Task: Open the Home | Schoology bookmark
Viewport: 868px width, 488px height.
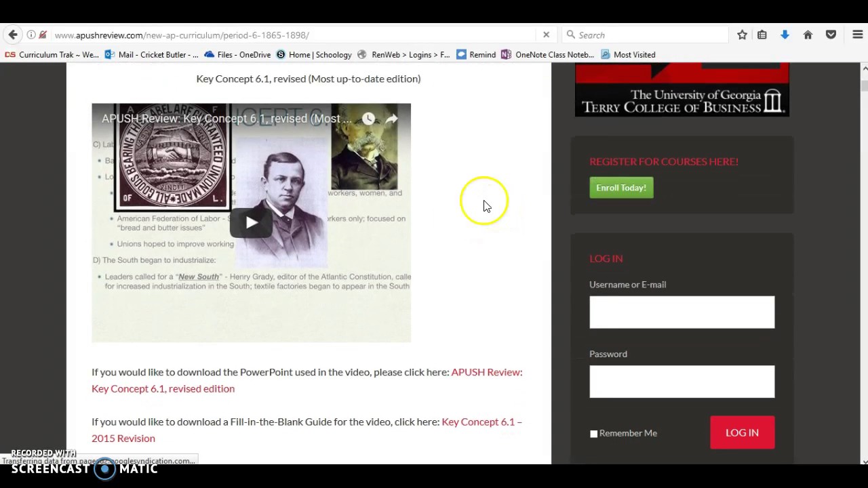Action: tap(313, 54)
